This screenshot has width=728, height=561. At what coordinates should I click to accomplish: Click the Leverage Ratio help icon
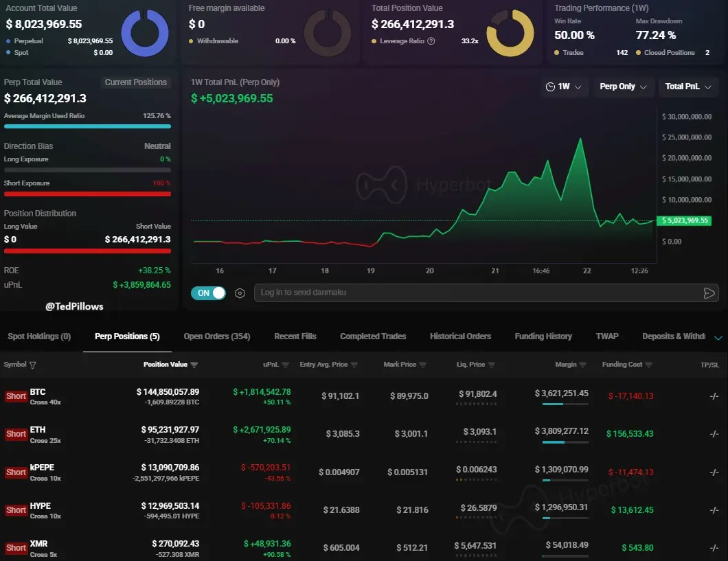coord(431,41)
